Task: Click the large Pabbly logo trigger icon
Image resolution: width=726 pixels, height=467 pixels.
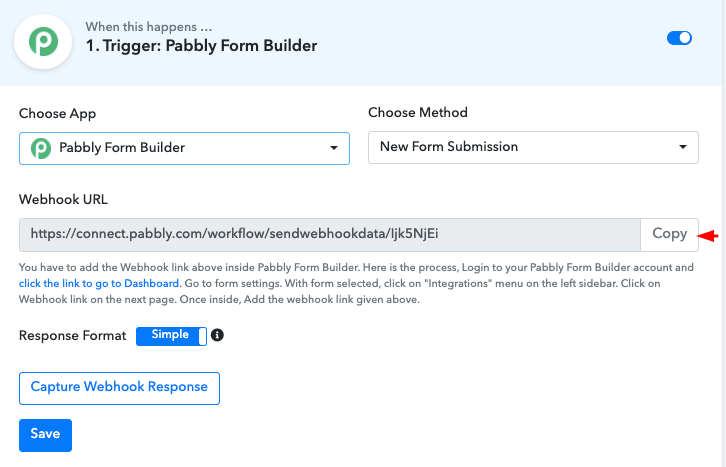Action: 43,42
